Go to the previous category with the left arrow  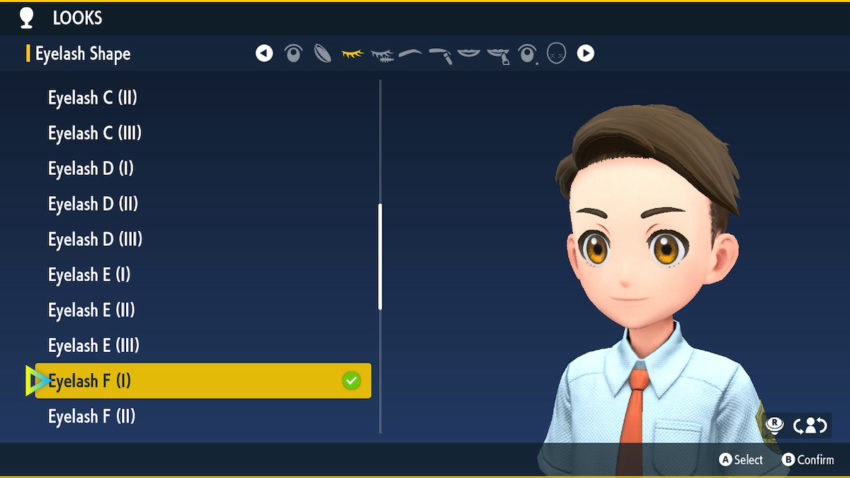[264, 53]
